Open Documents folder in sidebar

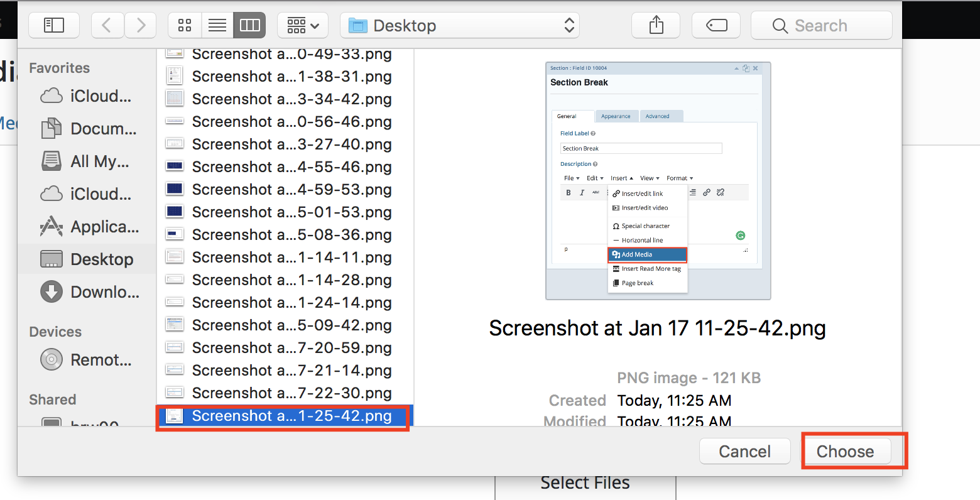pos(89,129)
